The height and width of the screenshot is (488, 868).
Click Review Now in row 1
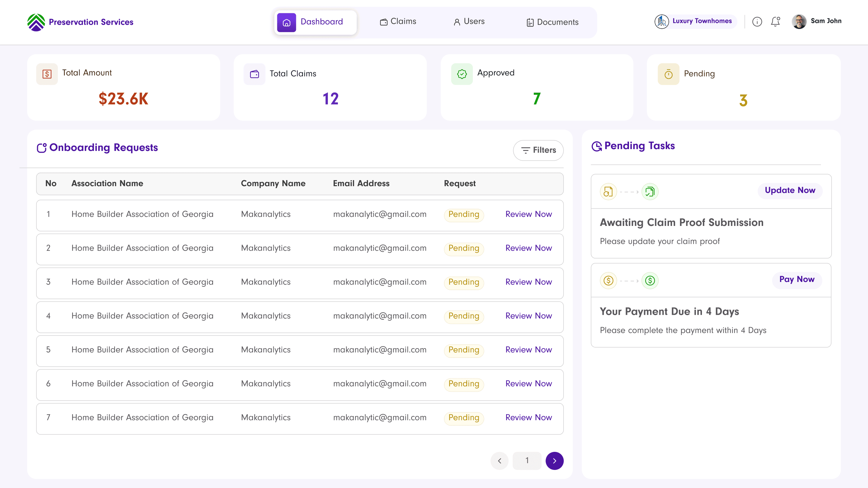(528, 214)
